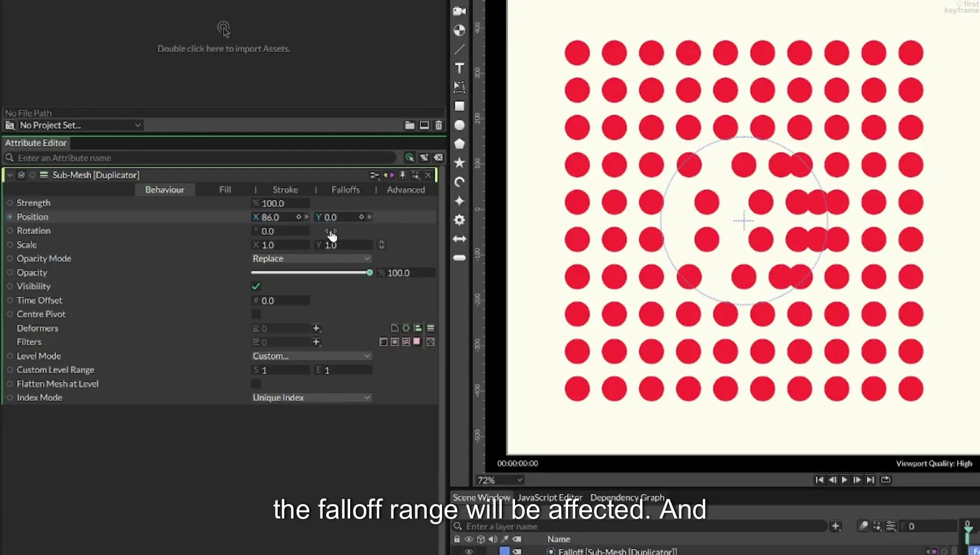The height and width of the screenshot is (555, 980).
Task: Open the Level Mode Custom dropdown
Action: click(311, 356)
